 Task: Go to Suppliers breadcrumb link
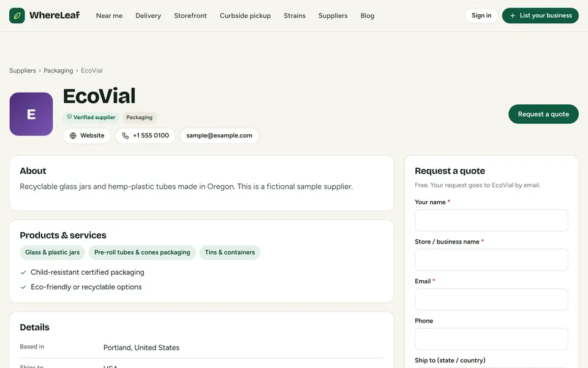[23, 71]
